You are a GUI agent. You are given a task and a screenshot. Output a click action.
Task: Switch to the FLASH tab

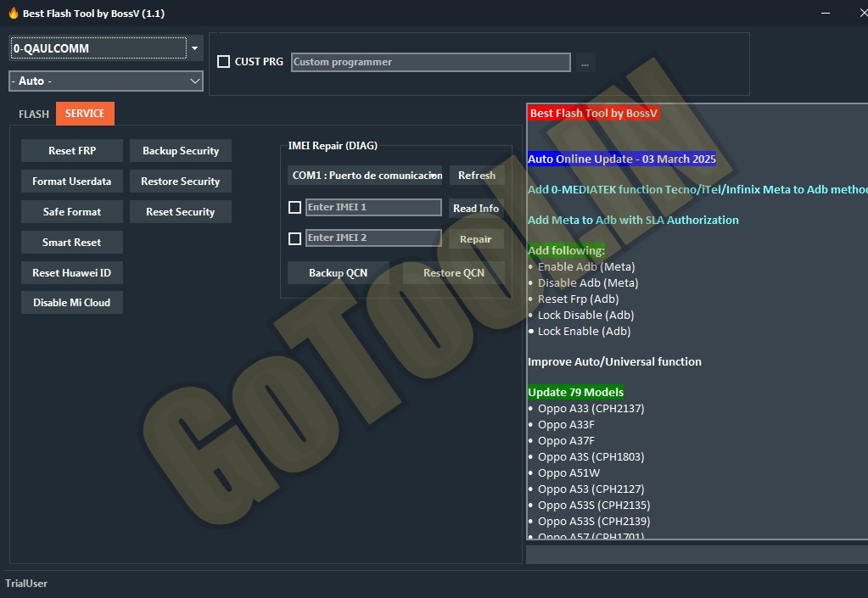(34, 114)
